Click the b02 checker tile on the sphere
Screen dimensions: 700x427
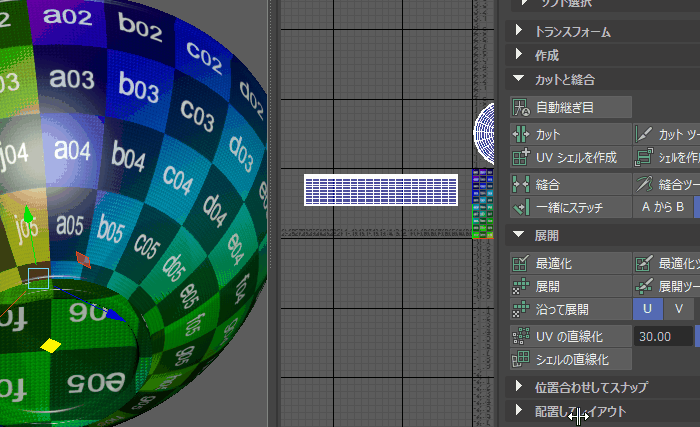coord(140,27)
